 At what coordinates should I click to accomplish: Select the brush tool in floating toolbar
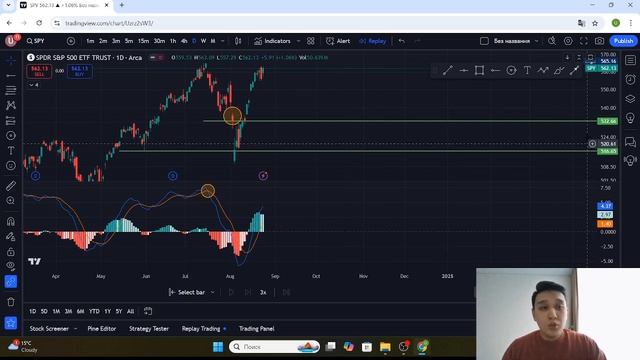(x=559, y=71)
